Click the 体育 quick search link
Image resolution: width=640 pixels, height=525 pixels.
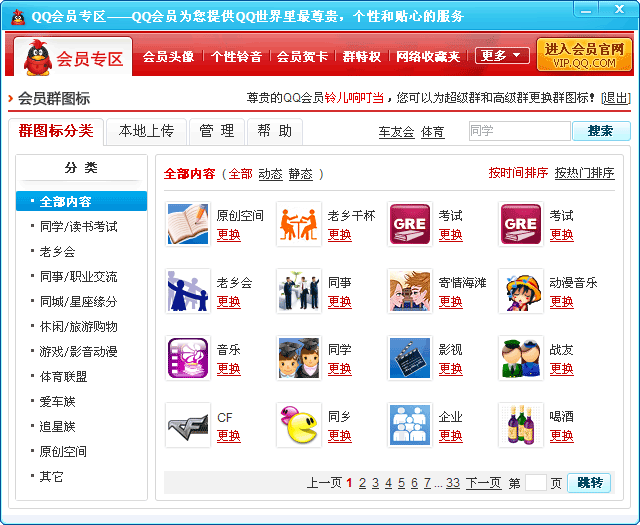point(433,132)
